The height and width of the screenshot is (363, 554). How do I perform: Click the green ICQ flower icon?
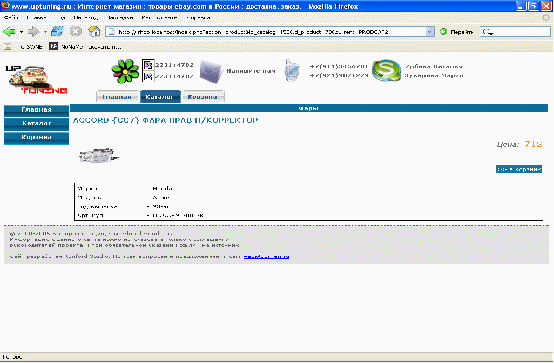coord(125,71)
